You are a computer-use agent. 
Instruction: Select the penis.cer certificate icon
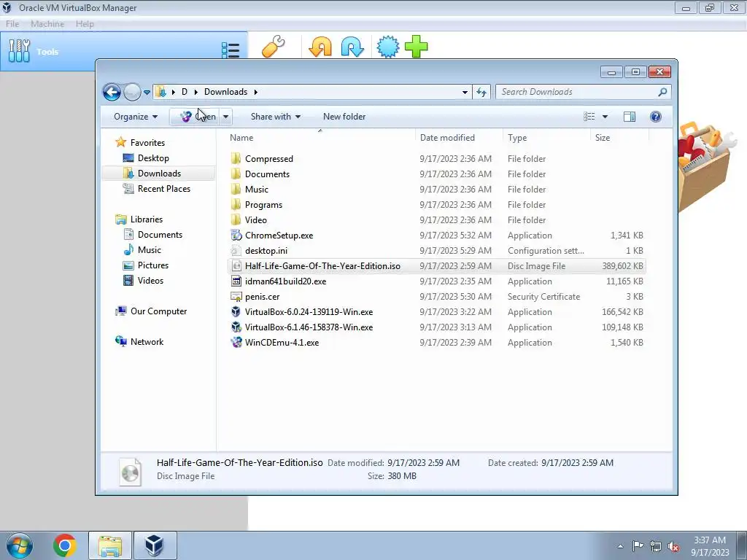(x=236, y=297)
